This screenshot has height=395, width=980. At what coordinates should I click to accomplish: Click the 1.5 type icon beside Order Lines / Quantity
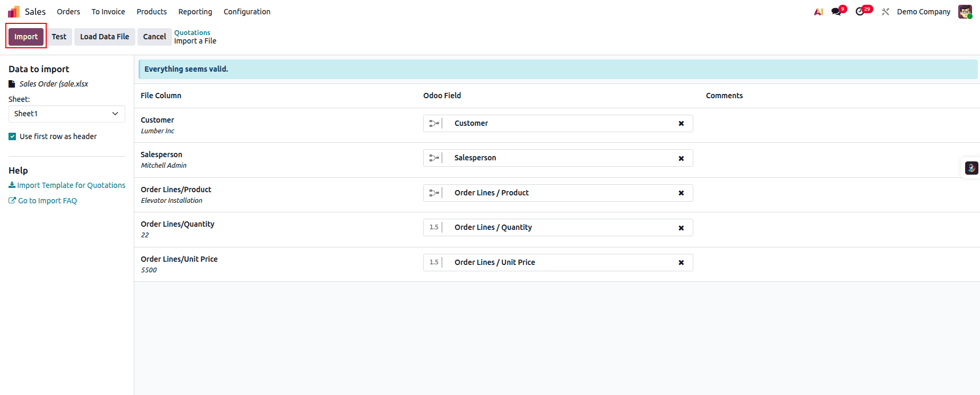(434, 227)
